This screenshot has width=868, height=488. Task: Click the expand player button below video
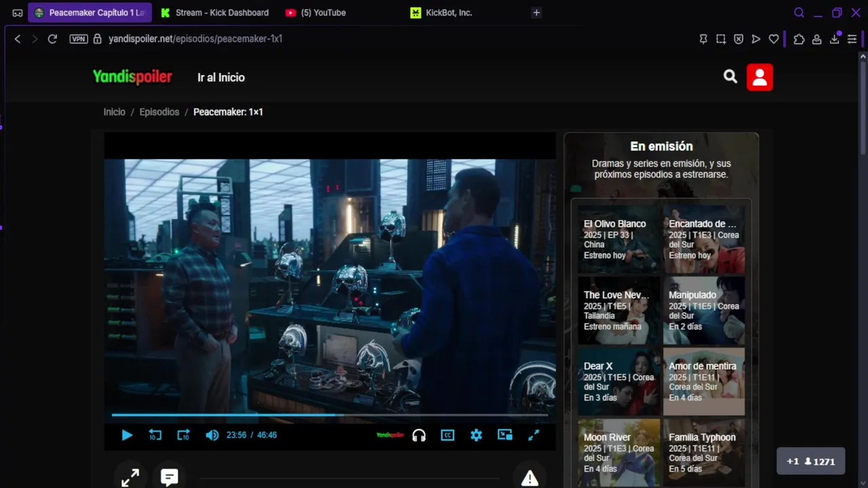coord(130,478)
